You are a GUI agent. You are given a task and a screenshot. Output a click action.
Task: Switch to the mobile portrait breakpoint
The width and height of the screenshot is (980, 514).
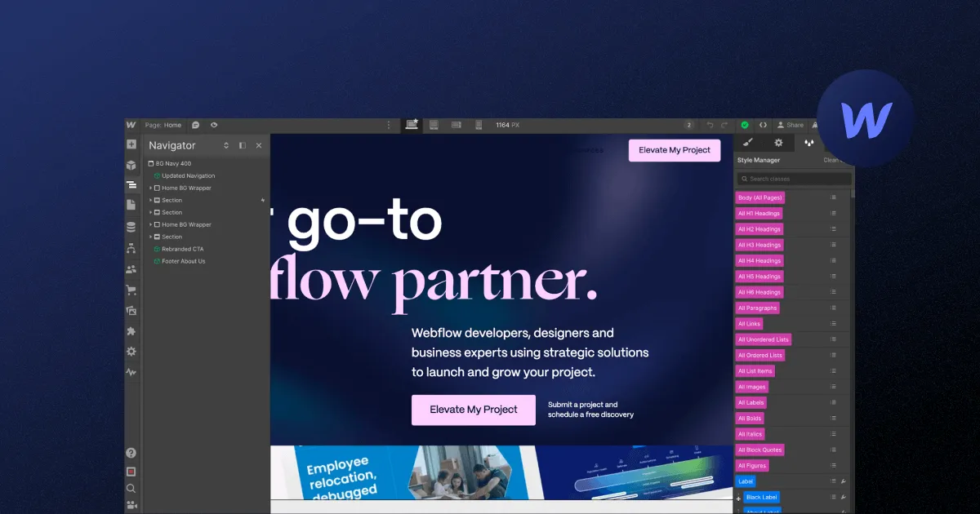pos(479,124)
